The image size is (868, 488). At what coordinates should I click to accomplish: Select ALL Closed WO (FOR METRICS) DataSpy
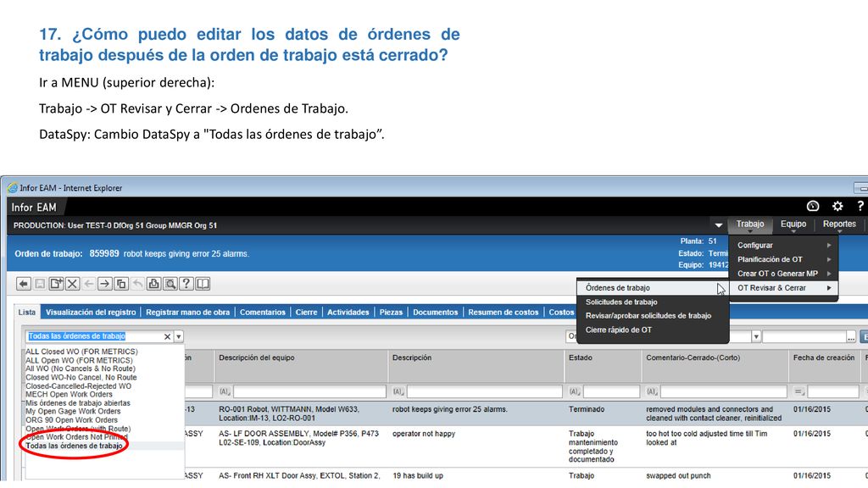point(81,352)
